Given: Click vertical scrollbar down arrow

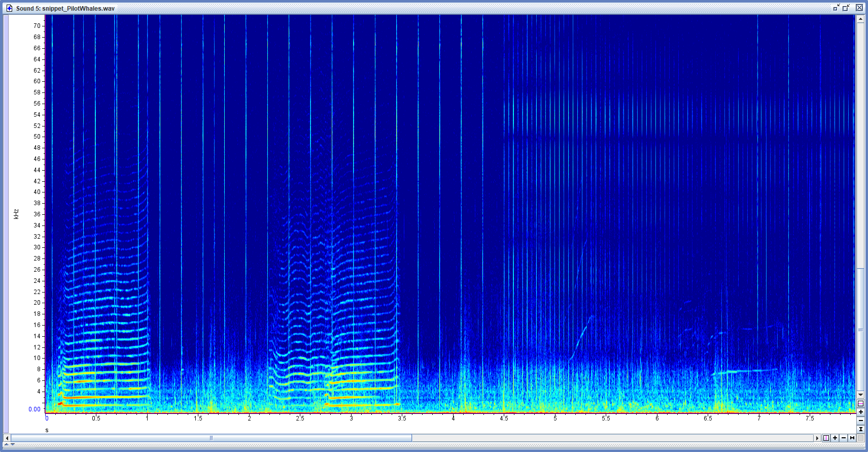Looking at the screenshot, I should pos(860,395).
